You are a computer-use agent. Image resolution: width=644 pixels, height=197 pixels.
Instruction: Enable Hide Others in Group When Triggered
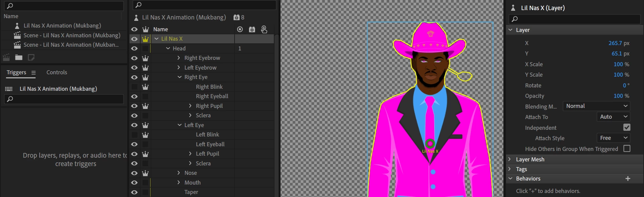point(627,149)
